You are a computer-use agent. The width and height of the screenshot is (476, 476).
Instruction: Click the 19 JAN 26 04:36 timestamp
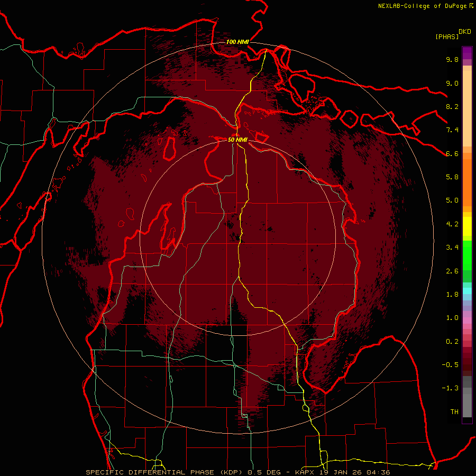coord(355,472)
